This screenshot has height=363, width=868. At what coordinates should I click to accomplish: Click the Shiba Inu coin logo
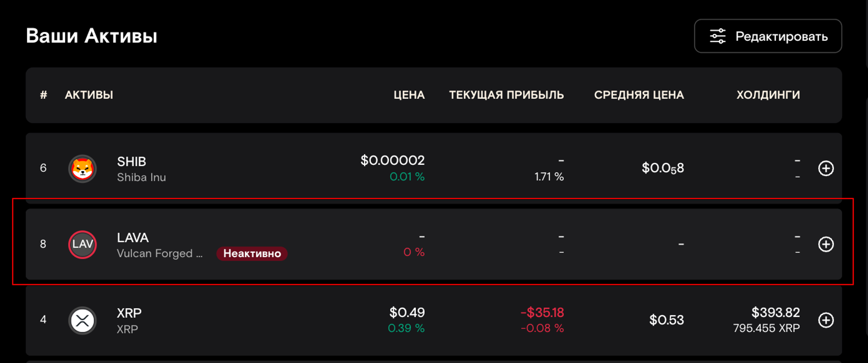[82, 169]
